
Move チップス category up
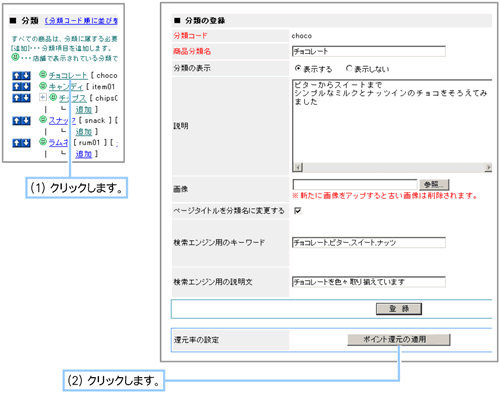tap(17, 98)
